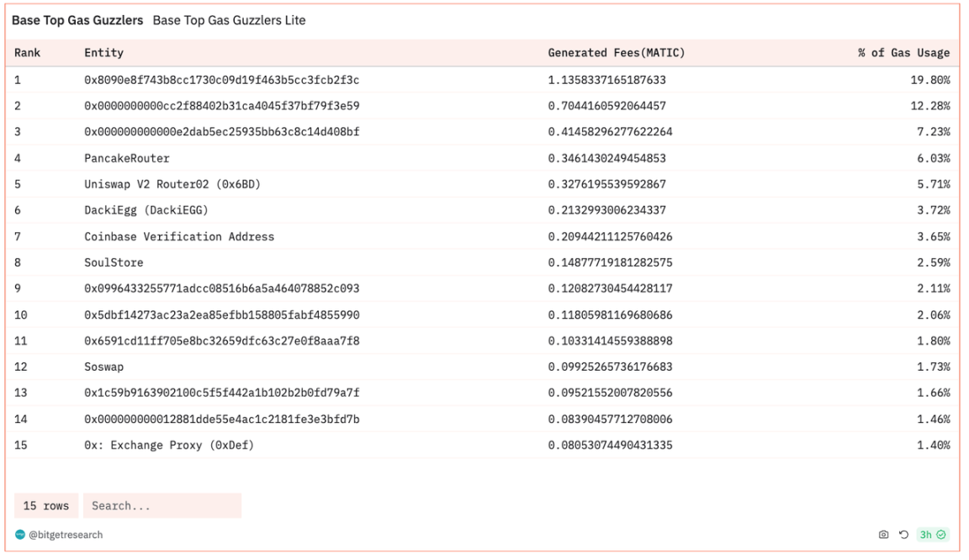Screen dimensions: 969x560
Task: Select the 1.73% gas usage cell
Action: click(x=933, y=367)
